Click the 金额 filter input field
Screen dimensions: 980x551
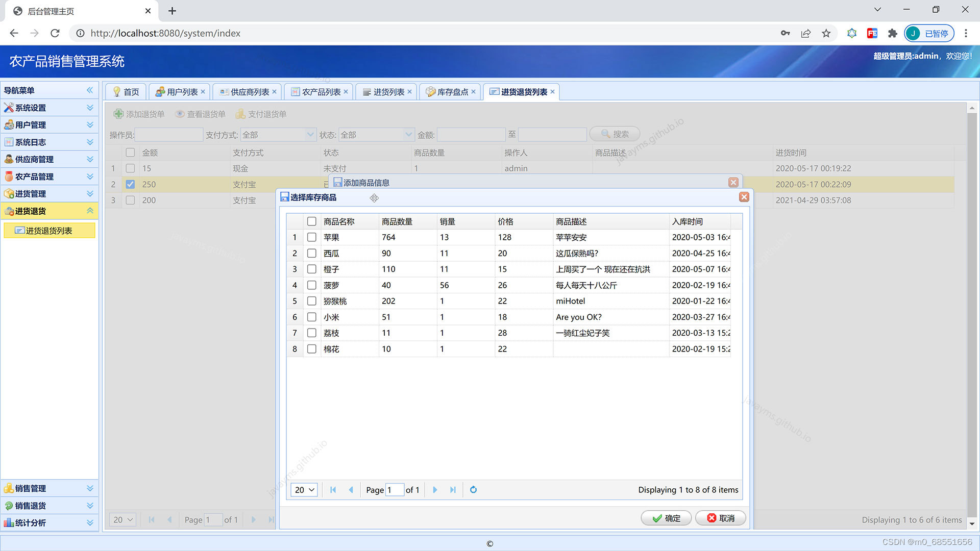(470, 134)
